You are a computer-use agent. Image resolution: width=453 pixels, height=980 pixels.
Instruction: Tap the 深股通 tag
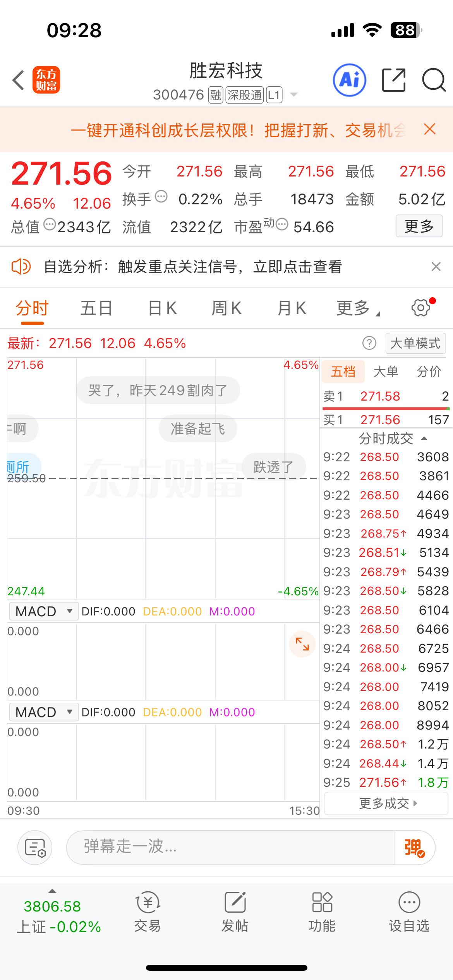245,95
